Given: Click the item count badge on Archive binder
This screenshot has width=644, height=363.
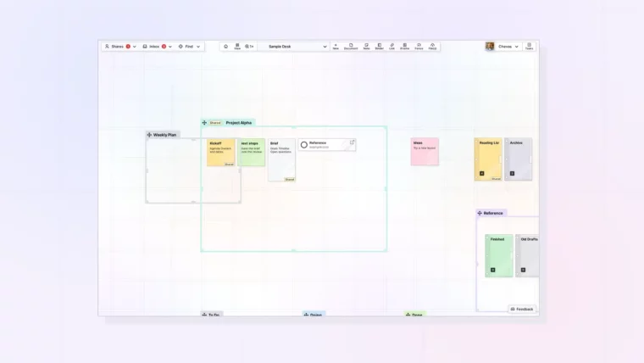Looking at the screenshot, I should [x=512, y=174].
